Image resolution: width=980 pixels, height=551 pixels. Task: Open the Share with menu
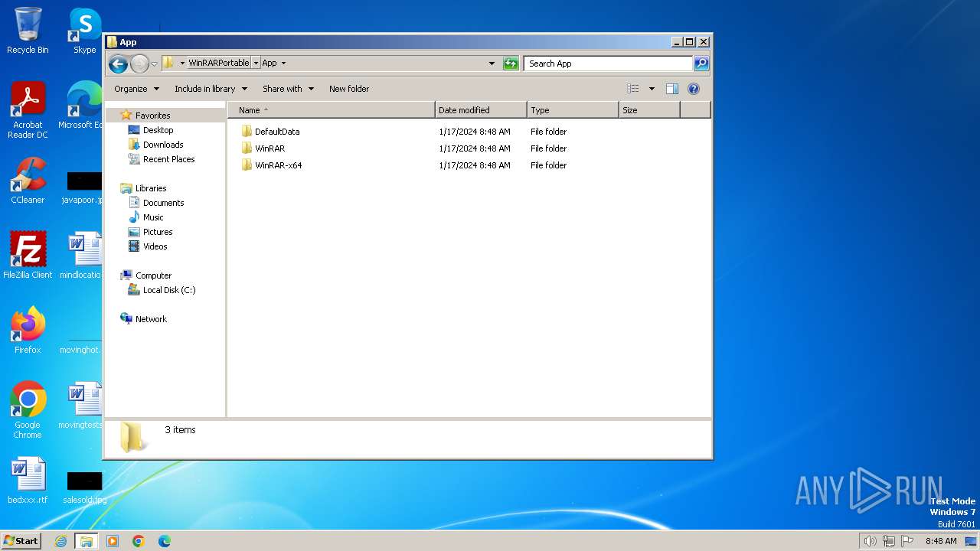[x=288, y=89]
